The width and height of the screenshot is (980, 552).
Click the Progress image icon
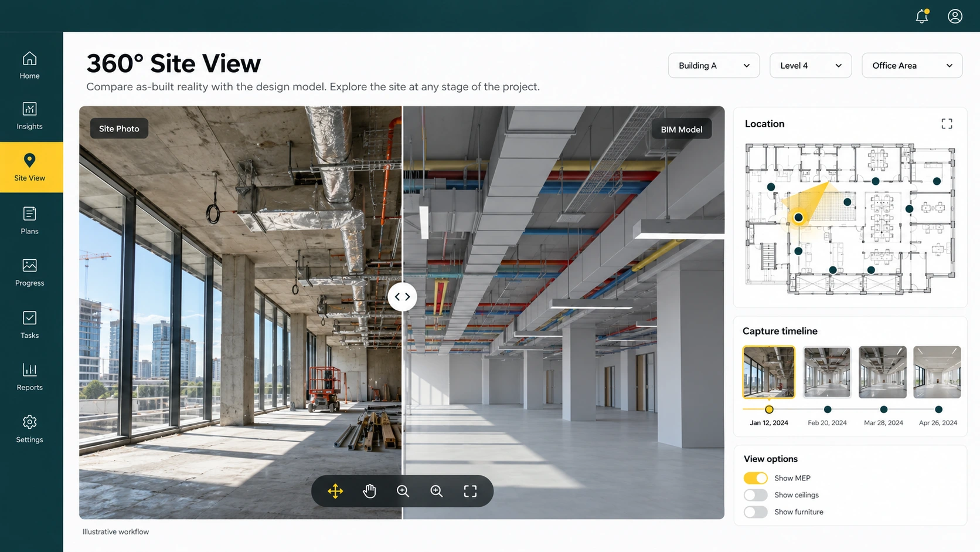pos(29,265)
